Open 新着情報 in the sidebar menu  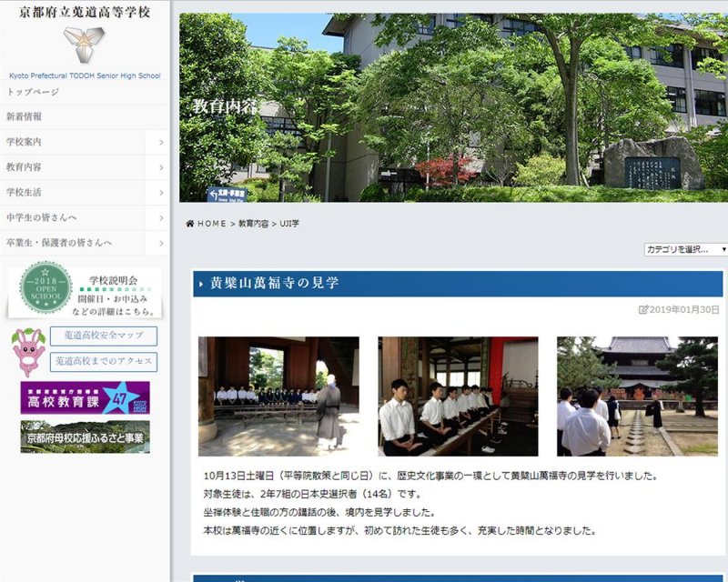coord(25,117)
